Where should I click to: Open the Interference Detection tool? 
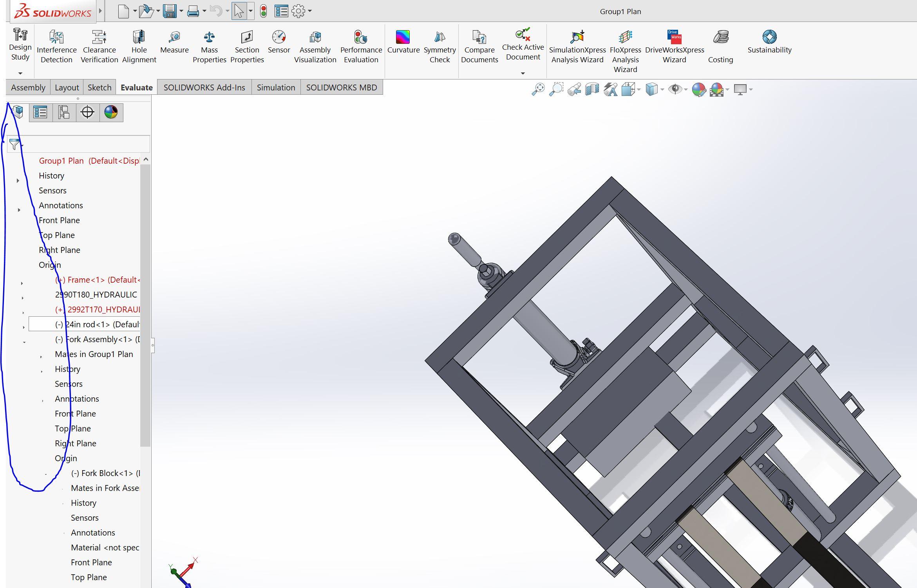coord(56,44)
